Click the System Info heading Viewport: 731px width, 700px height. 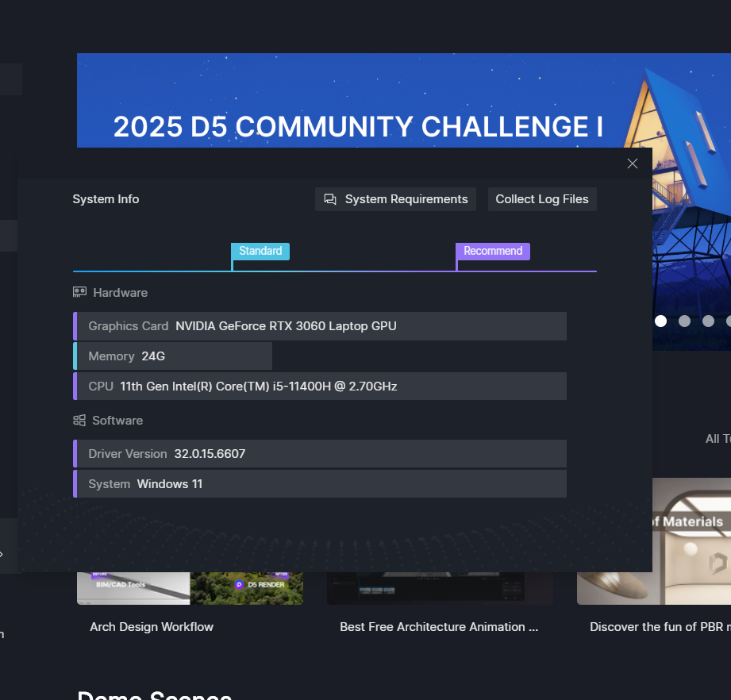(106, 199)
